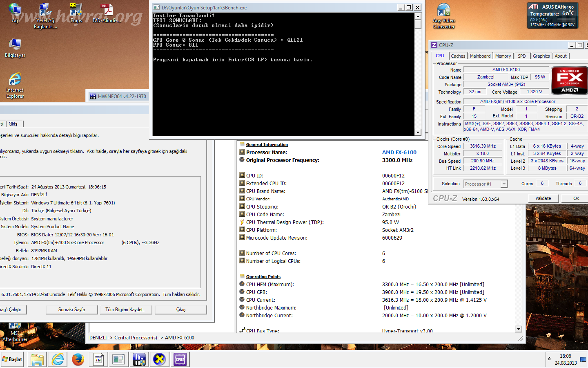588x368 pixels.
Task: Click the Başlat start button
Action: 12,359
